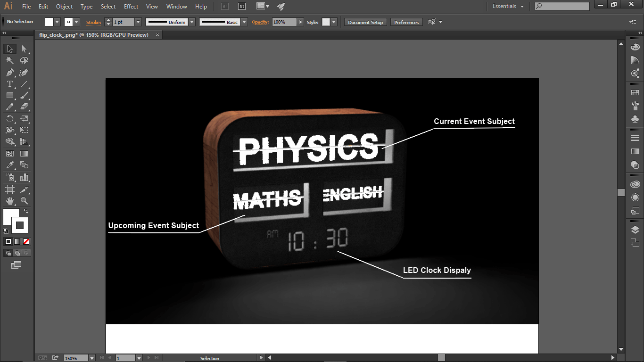644x362 pixels.
Task: Choose the Scale tool
Action: 24,119
